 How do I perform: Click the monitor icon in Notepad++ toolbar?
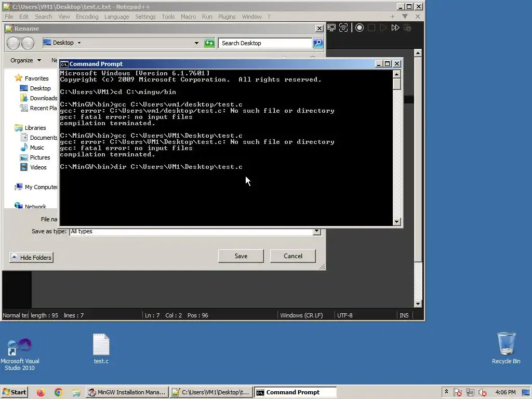331,28
